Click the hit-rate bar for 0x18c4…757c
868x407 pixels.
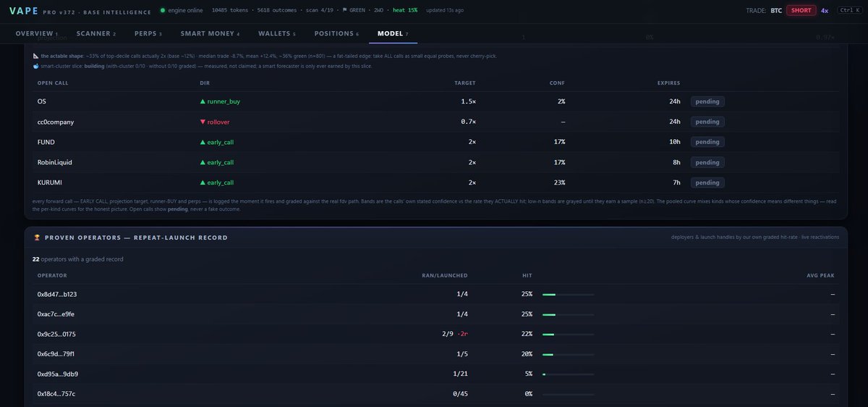pyautogui.click(x=568, y=394)
